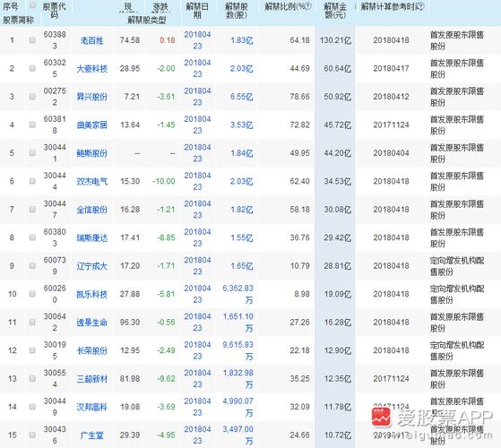Click current price 96.30 for 透景生命
Screen dimensions: 501x448
pos(130,322)
